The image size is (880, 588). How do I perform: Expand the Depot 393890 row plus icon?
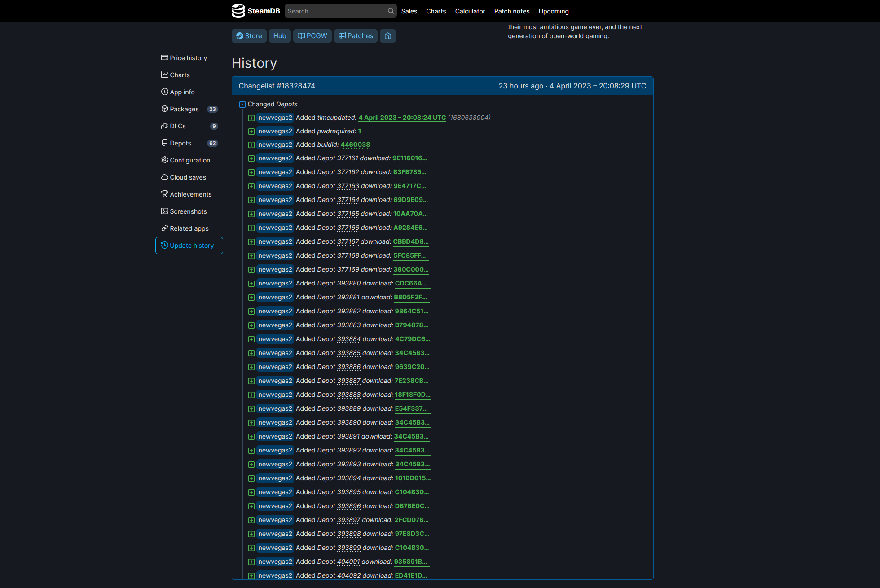click(251, 423)
